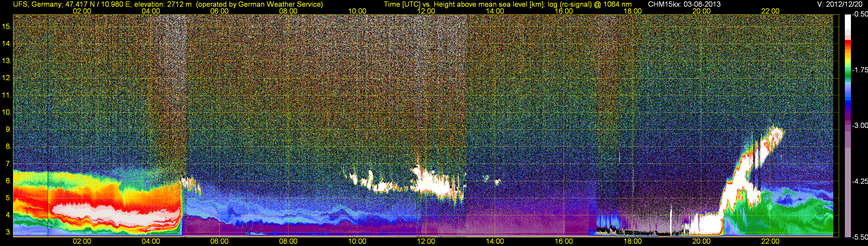Click the height axis label "7."
868x246 pixels.
pos(8,164)
